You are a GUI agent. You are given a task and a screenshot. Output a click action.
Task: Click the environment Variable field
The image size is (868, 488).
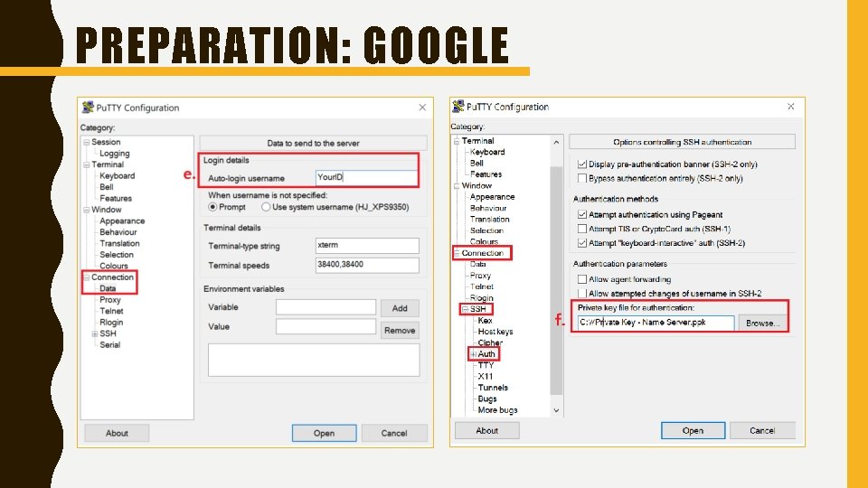pos(325,307)
